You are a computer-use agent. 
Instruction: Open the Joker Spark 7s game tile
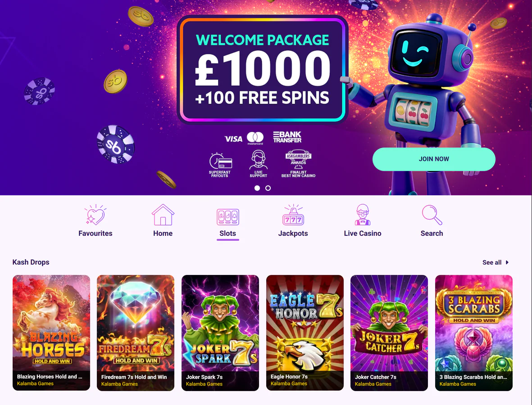[x=220, y=333]
